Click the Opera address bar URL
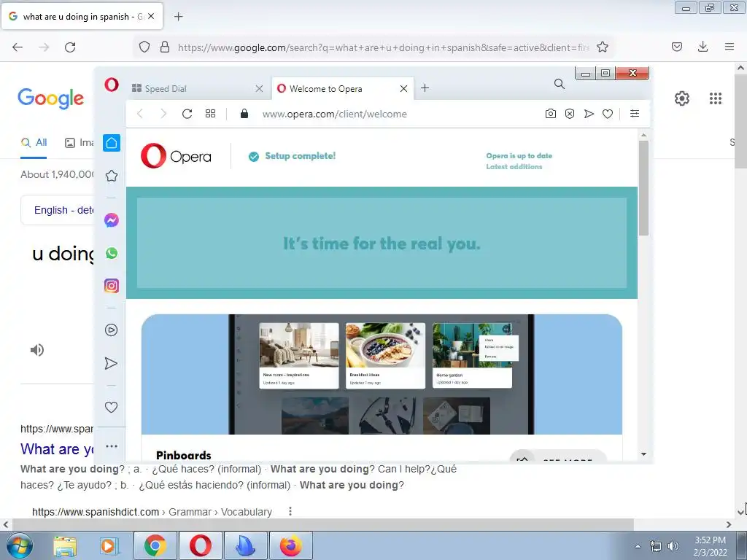The width and height of the screenshot is (747, 560). click(x=334, y=114)
